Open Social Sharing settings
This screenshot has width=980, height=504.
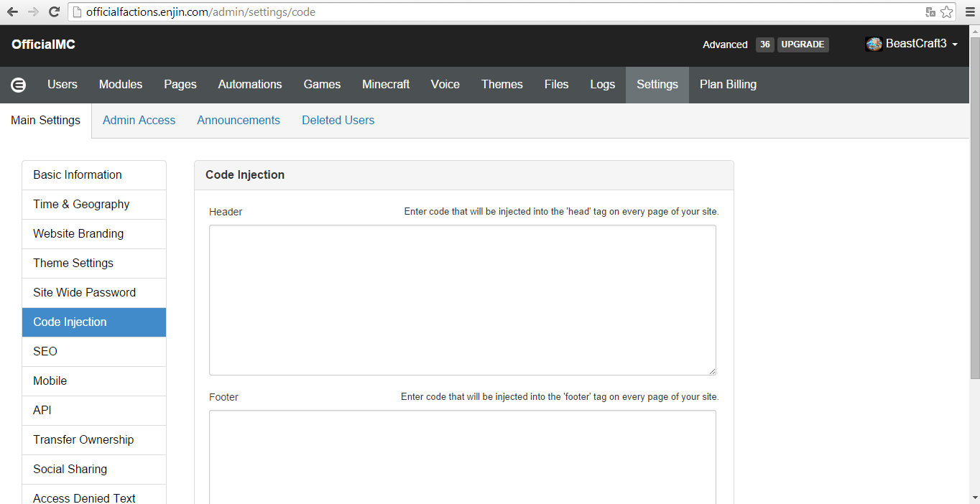pos(94,470)
